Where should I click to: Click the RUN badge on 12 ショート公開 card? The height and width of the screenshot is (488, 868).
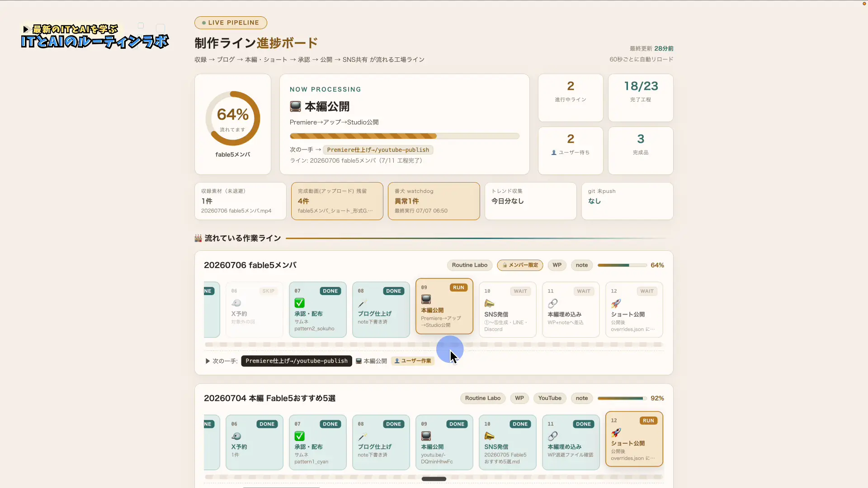point(648,421)
